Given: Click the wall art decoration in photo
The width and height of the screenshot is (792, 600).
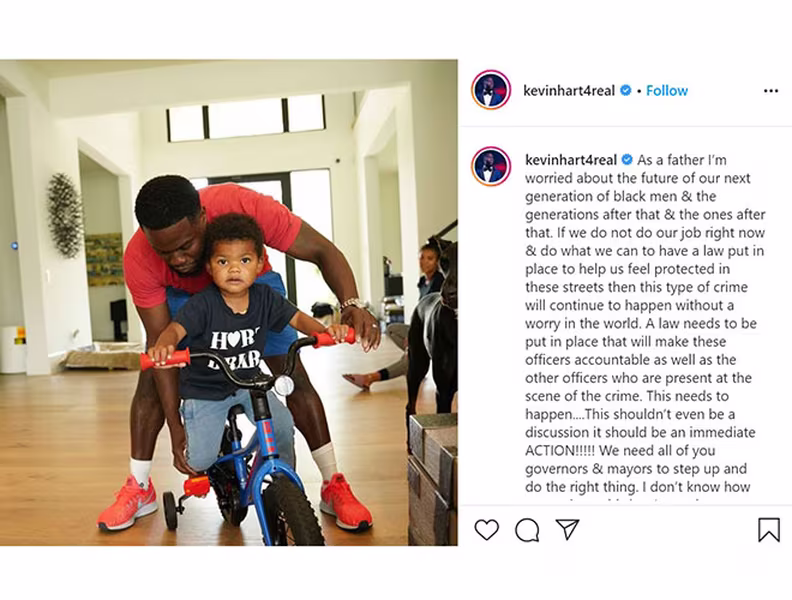Looking at the screenshot, I should [65, 215].
